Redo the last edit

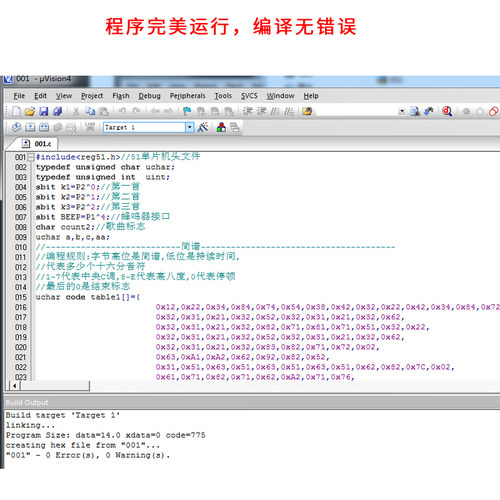click(x=136, y=111)
